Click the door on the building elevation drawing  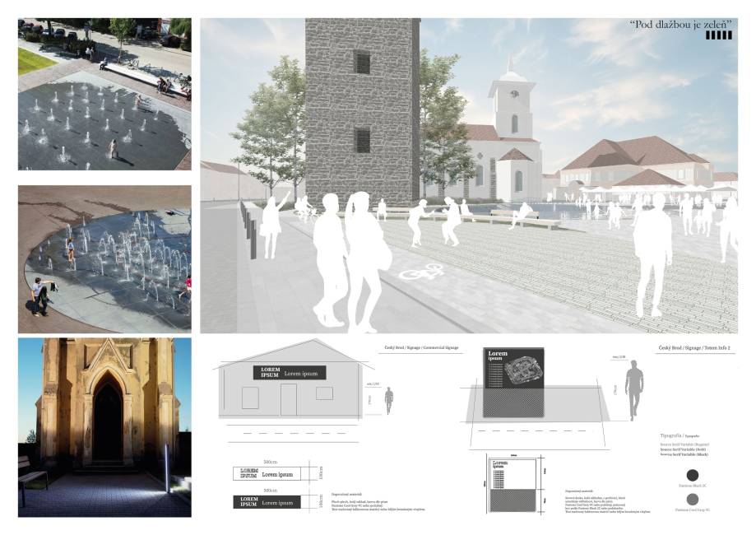289,399
